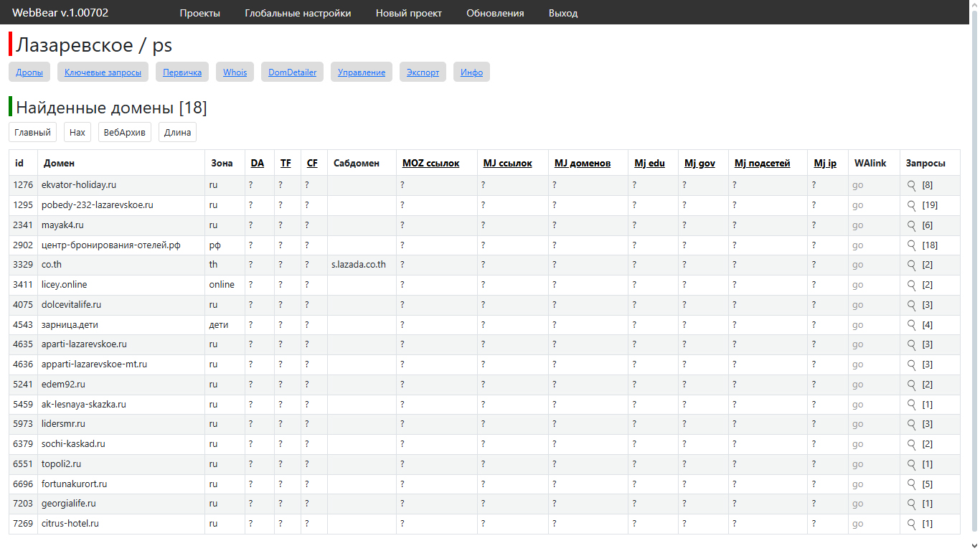980x551 pixels.
Task: Click magnifier icon for citrus-hotel.ru
Action: pyautogui.click(x=912, y=524)
